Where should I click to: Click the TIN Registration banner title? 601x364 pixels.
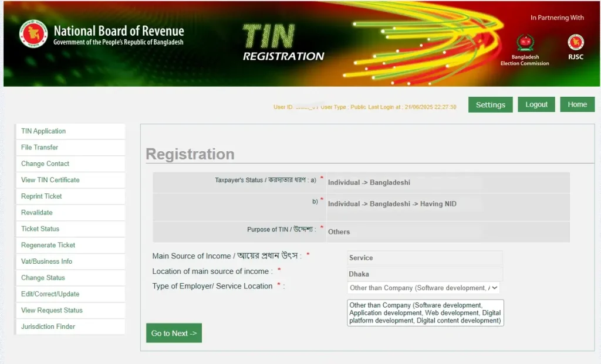click(x=283, y=43)
